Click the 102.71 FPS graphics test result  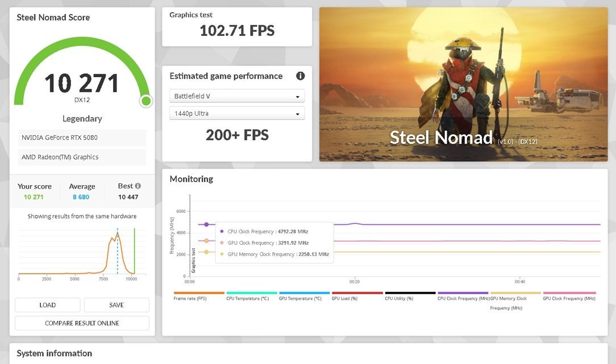pos(237,31)
